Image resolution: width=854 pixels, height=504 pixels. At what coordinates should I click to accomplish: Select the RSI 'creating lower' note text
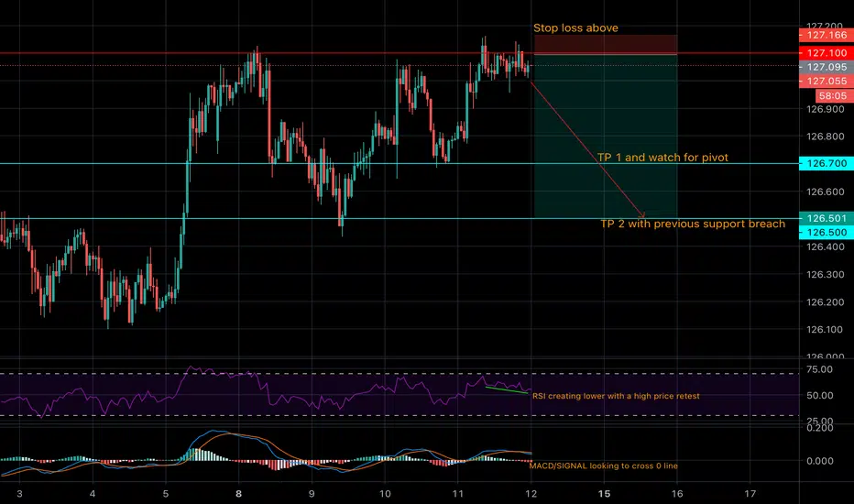point(616,396)
